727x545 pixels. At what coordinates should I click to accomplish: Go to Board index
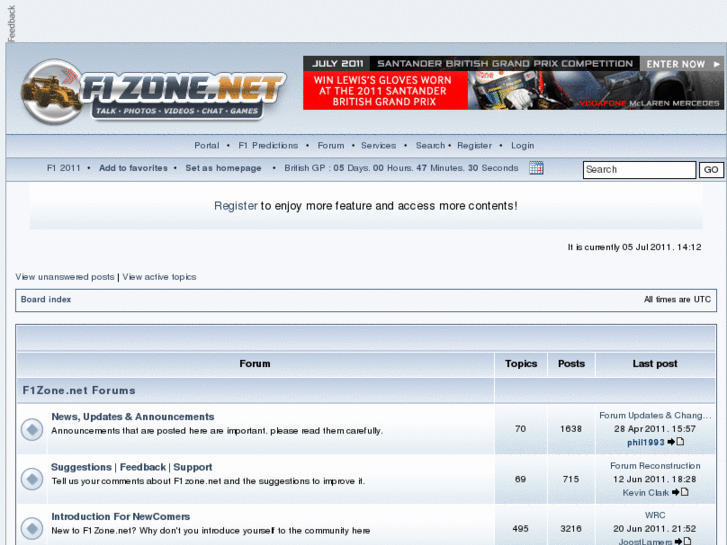(x=46, y=299)
